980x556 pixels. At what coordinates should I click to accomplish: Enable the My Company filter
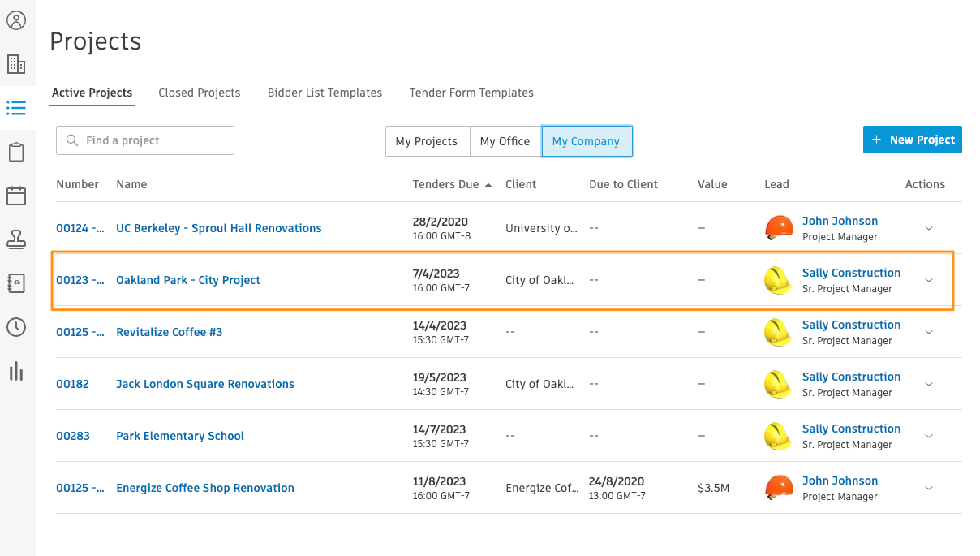click(x=587, y=140)
